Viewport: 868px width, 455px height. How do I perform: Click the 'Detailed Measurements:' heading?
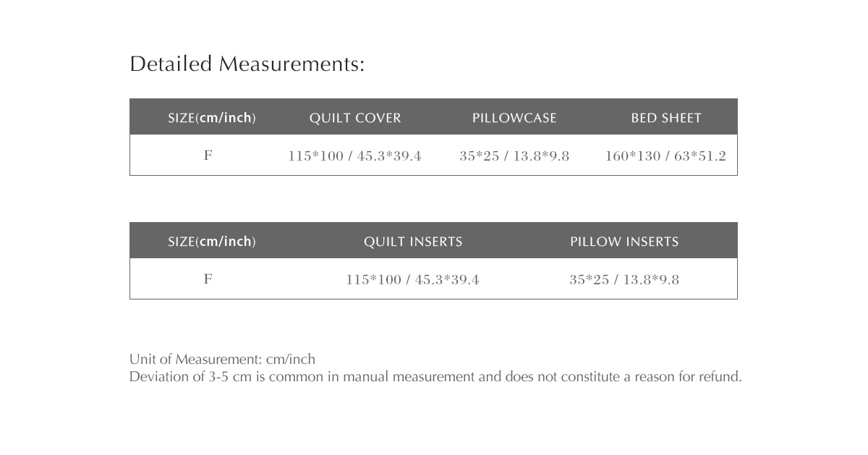[247, 64]
